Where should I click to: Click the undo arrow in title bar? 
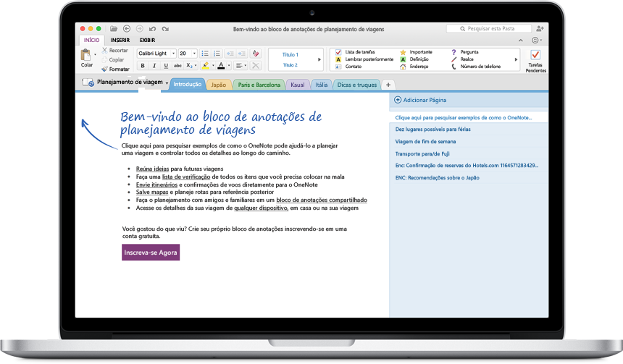point(152,28)
